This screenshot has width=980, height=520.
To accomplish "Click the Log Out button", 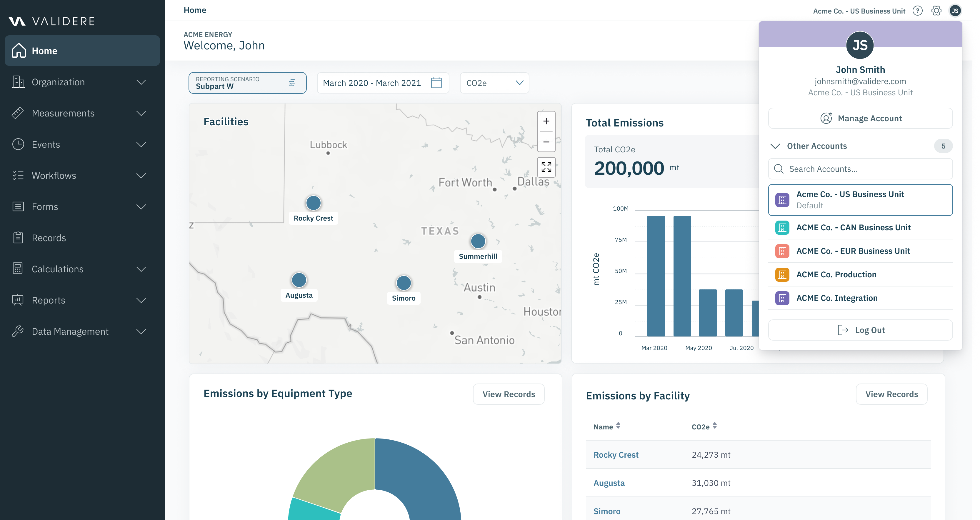I will [x=860, y=330].
